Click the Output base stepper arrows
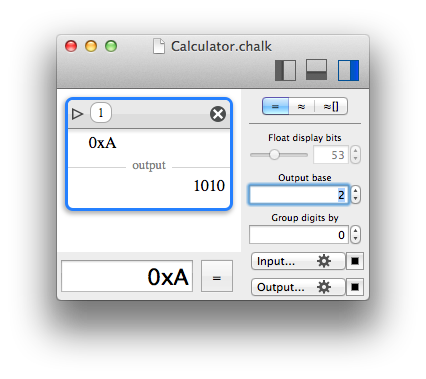This screenshot has width=426, height=379. [x=356, y=195]
